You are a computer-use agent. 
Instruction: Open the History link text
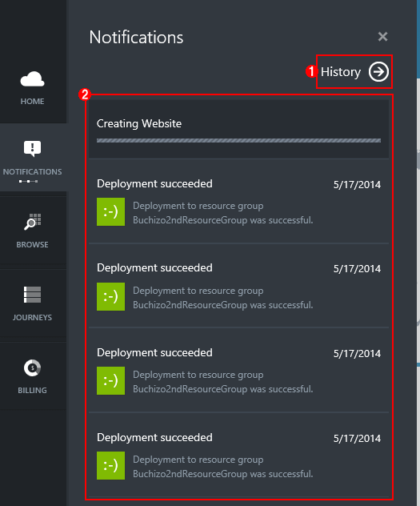341,71
